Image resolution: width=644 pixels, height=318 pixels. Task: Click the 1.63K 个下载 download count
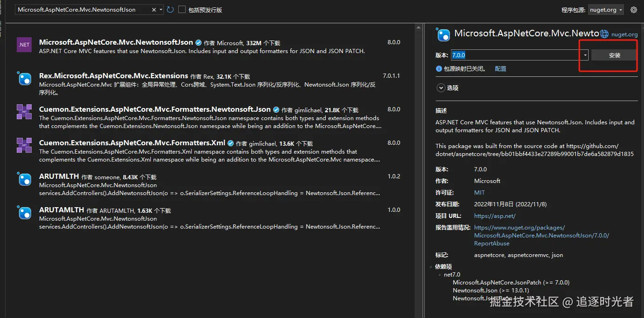click(x=154, y=211)
